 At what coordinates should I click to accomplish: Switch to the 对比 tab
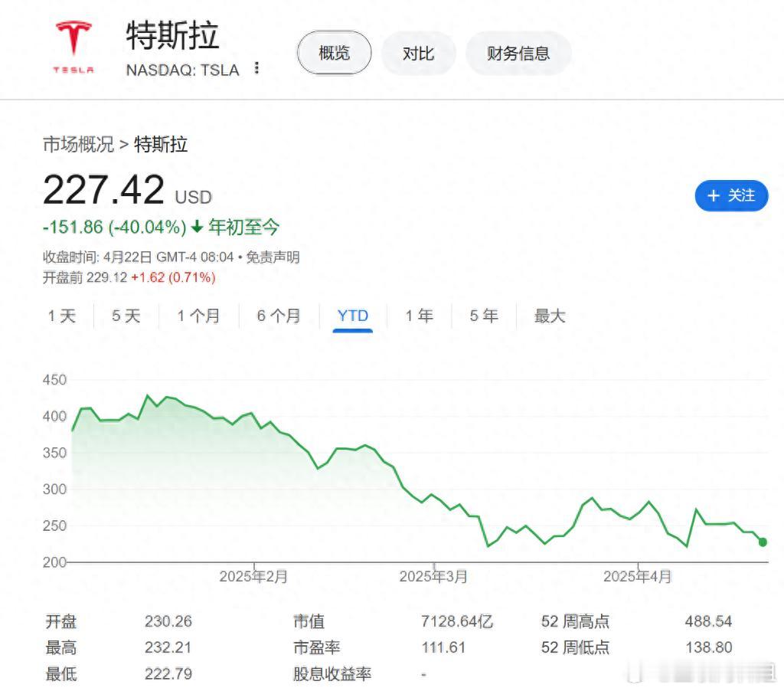[418, 53]
